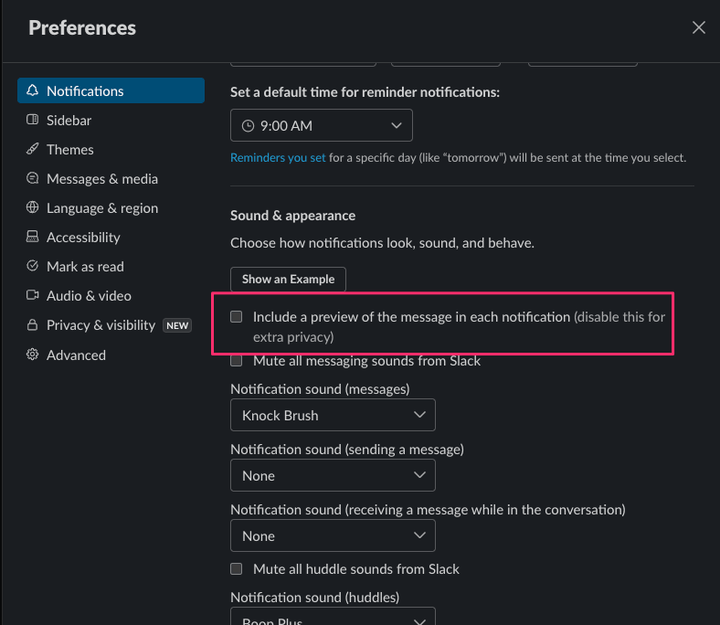Click the Accessibility laptop icon

click(33, 237)
